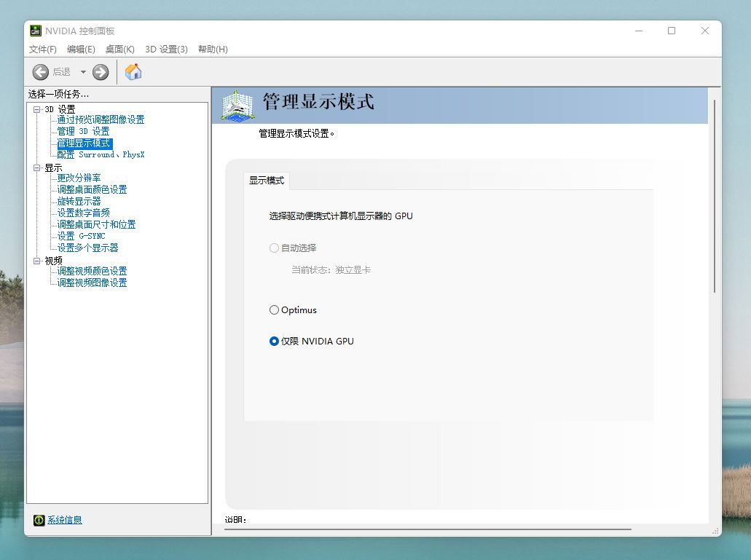
Task: Open the Back button dropdown arrow
Action: [x=82, y=71]
